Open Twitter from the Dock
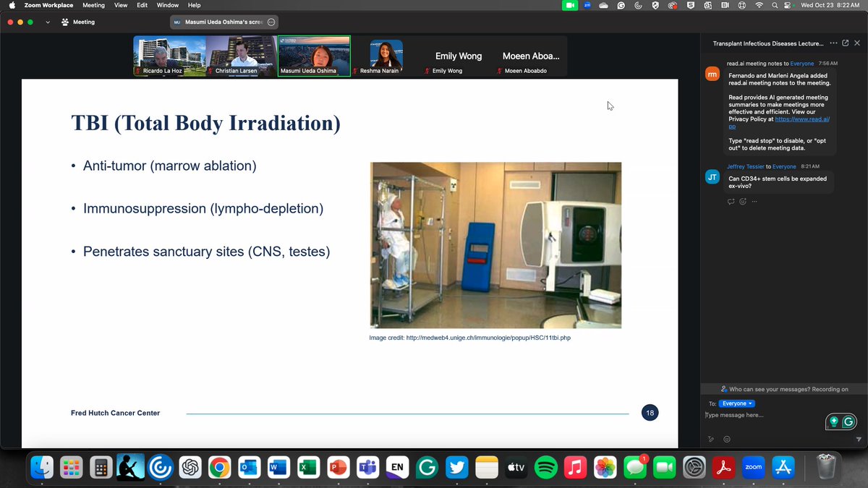 tap(456, 468)
